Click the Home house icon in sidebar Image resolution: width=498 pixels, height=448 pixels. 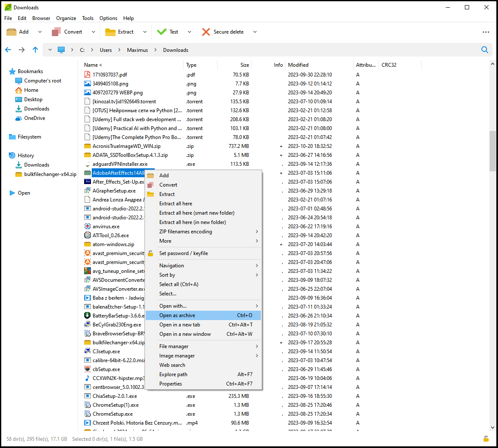pos(19,90)
